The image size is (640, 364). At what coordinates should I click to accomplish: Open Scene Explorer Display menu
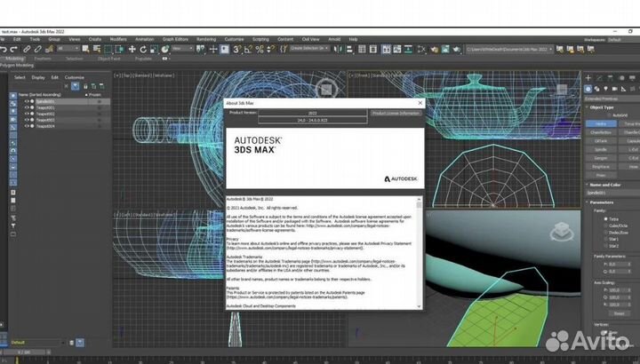pos(38,77)
